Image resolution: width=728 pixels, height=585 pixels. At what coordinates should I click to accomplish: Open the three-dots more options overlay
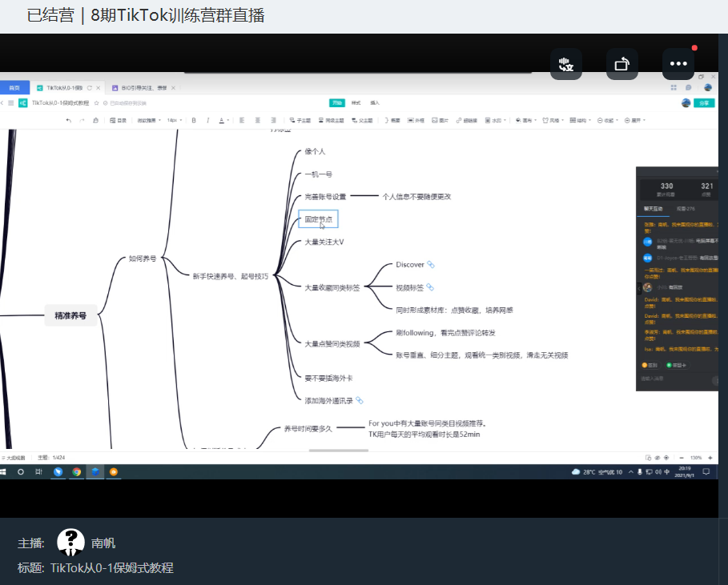tap(678, 64)
